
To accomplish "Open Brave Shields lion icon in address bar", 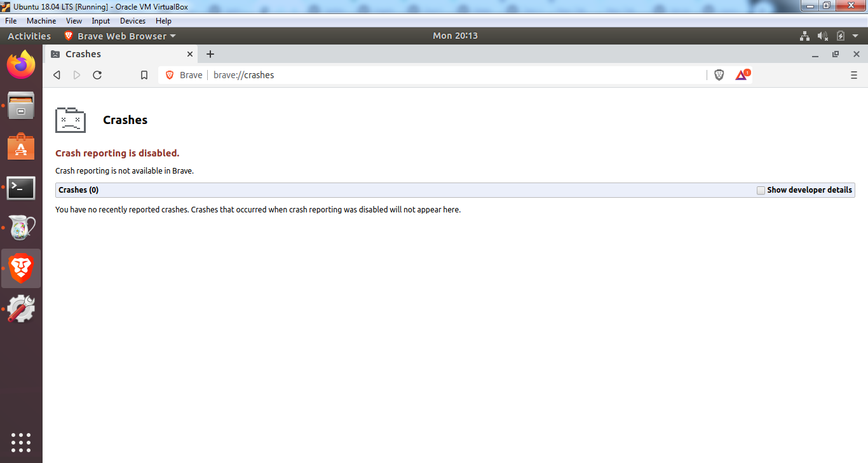I will [x=719, y=75].
